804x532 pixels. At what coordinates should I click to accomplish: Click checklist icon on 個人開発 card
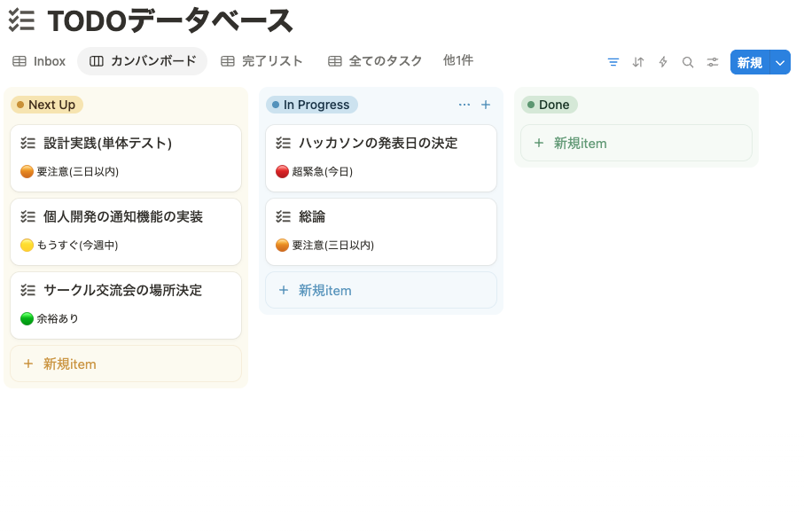(27, 216)
